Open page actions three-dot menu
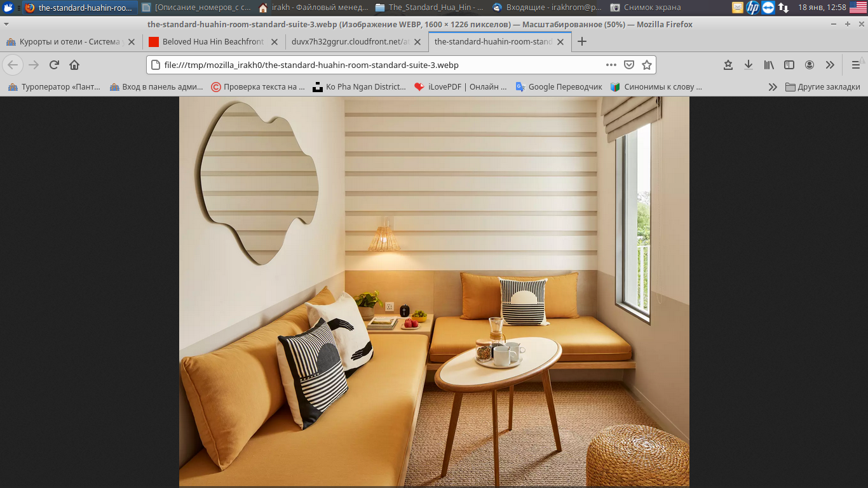The image size is (868, 488). pyautogui.click(x=611, y=65)
